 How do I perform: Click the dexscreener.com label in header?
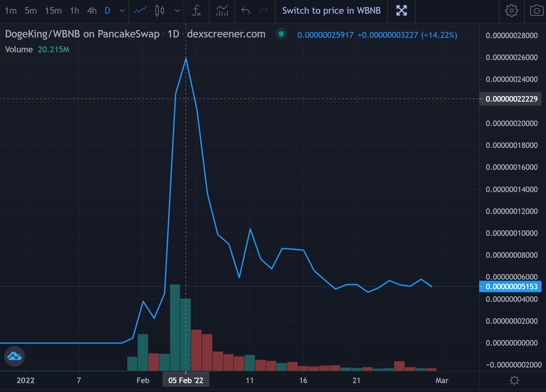[x=226, y=34]
